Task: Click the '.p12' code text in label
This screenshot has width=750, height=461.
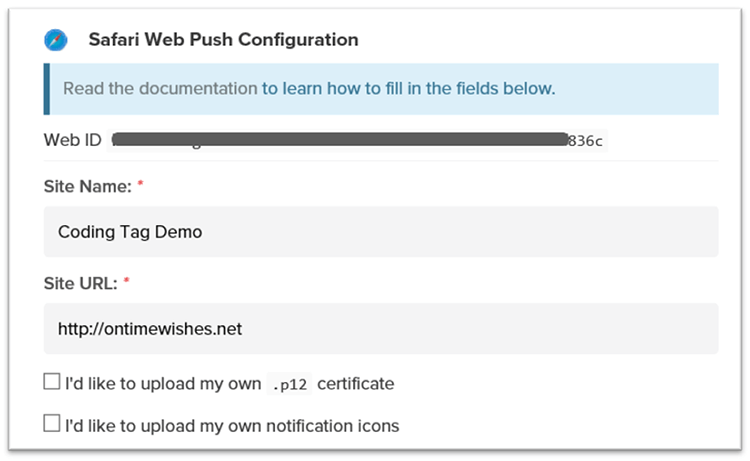Action: 289,384
